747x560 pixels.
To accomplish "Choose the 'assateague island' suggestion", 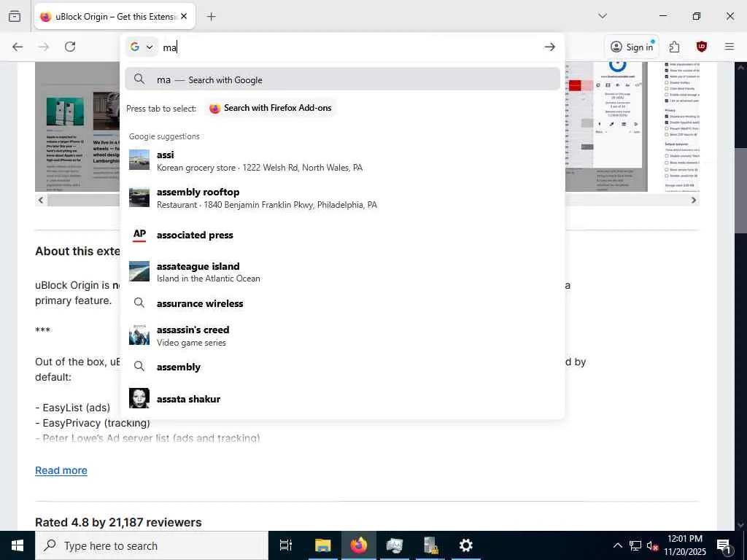I will pyautogui.click(x=343, y=272).
